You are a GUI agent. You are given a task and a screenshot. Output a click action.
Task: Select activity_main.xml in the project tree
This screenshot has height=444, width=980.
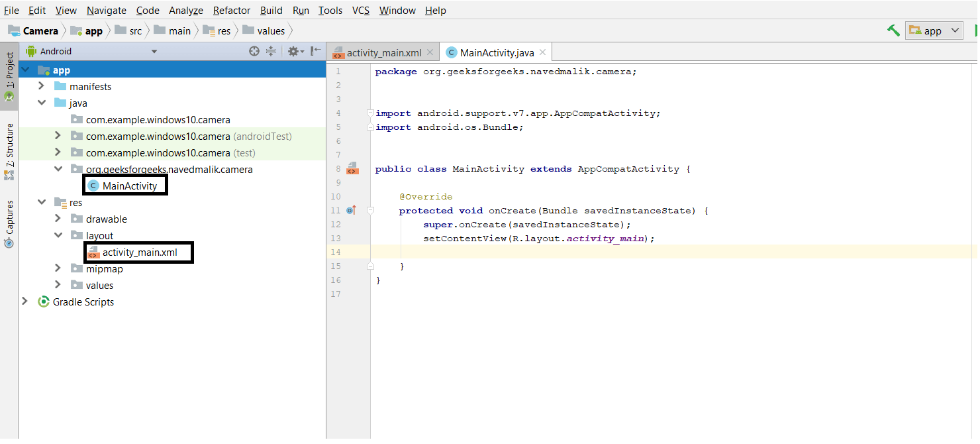click(x=139, y=252)
